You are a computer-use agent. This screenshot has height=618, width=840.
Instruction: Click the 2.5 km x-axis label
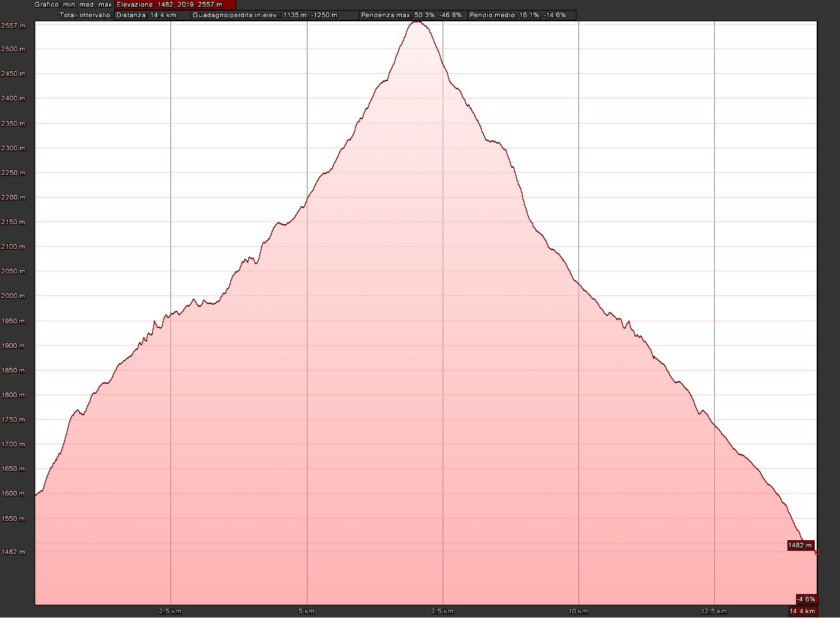point(171,611)
